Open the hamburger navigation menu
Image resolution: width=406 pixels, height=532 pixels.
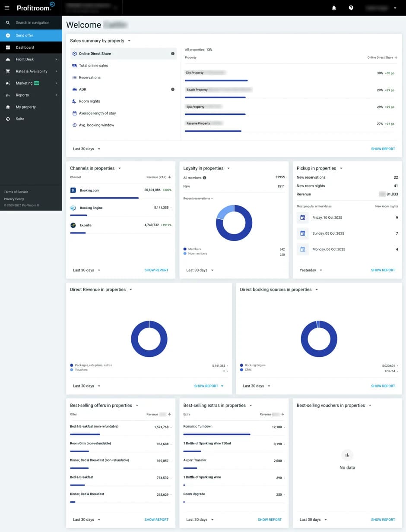(7, 8)
